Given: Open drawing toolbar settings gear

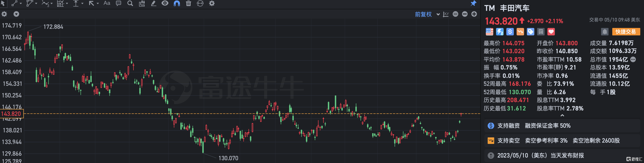Looking at the screenshot, I should click(x=212, y=3).
